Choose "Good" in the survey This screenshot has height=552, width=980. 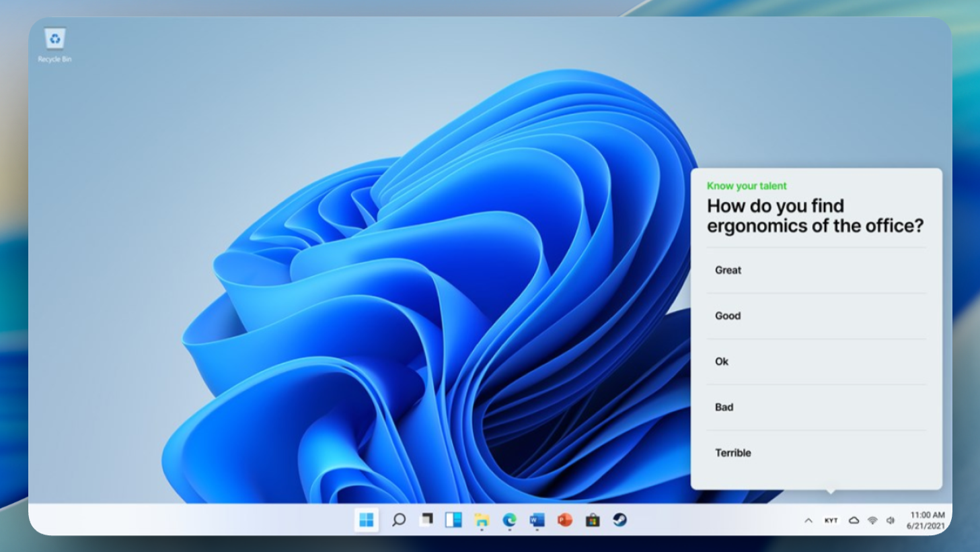817,316
